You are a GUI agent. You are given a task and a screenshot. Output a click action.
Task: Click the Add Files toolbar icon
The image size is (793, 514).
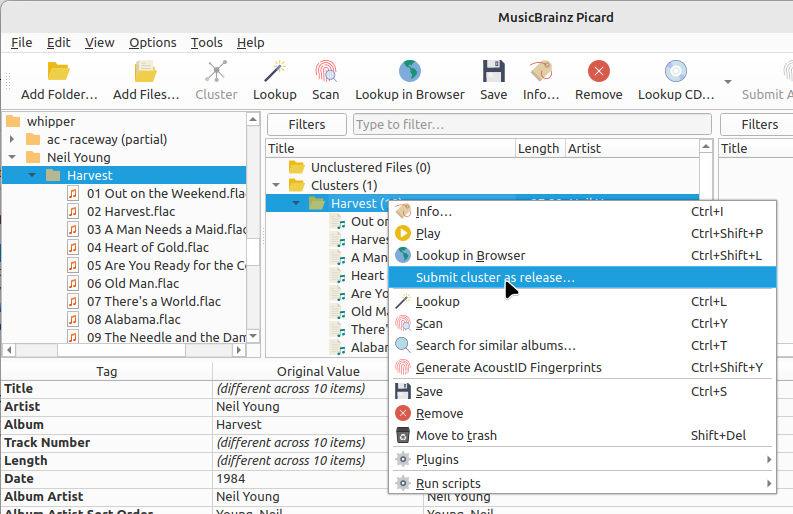pos(146,72)
